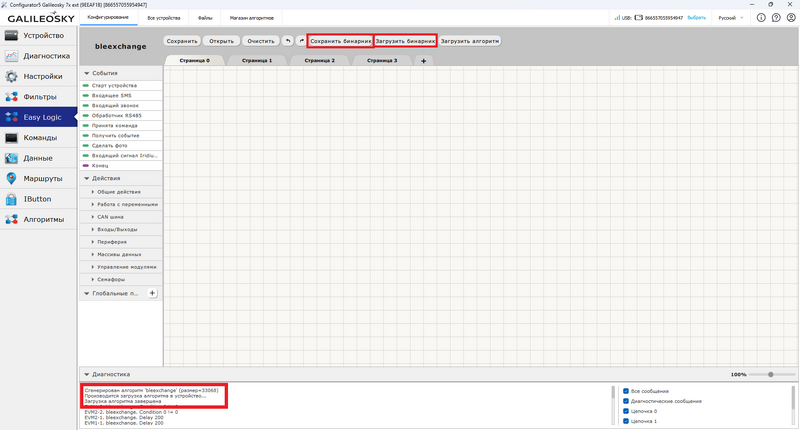Add a new page with plus tab
800x430 pixels.
point(423,61)
